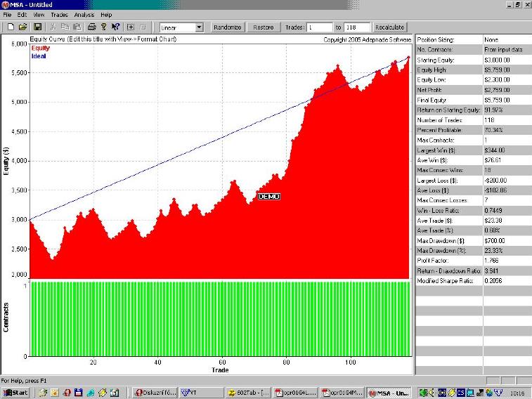Image resolution: width=532 pixels, height=399 pixels.
Task: Click the starting trade number field
Action: pos(319,27)
